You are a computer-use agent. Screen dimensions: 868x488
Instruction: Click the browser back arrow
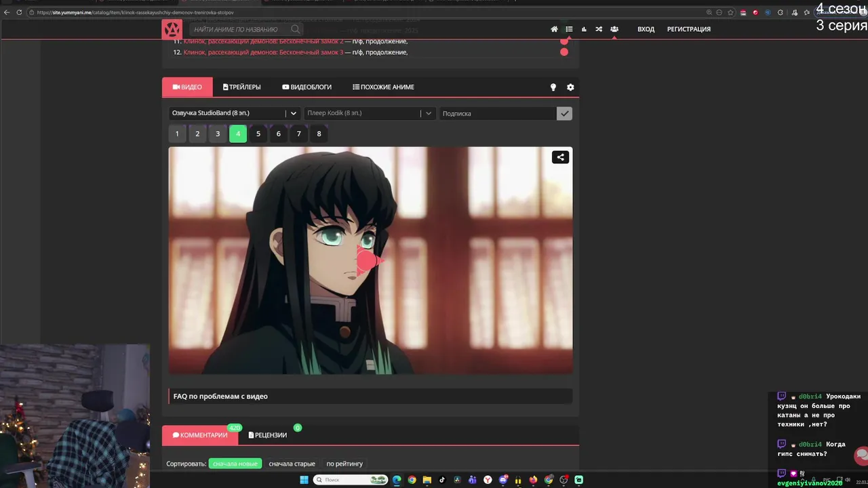coord(7,12)
